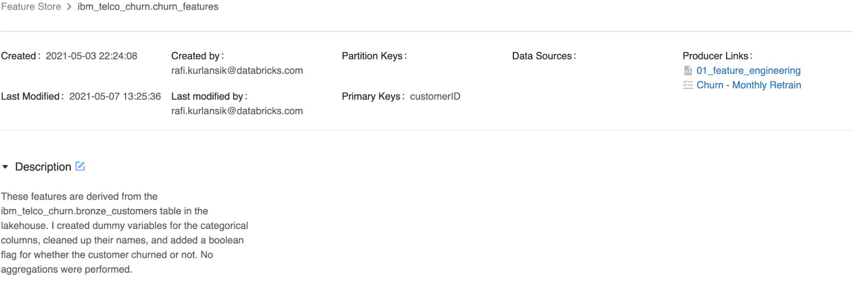Click the Last modified by email address

pyautogui.click(x=237, y=111)
